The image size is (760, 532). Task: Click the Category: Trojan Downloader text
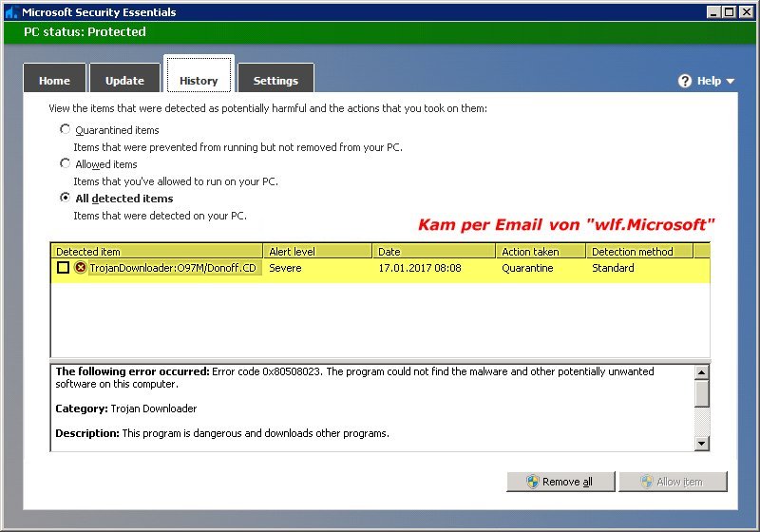point(126,408)
